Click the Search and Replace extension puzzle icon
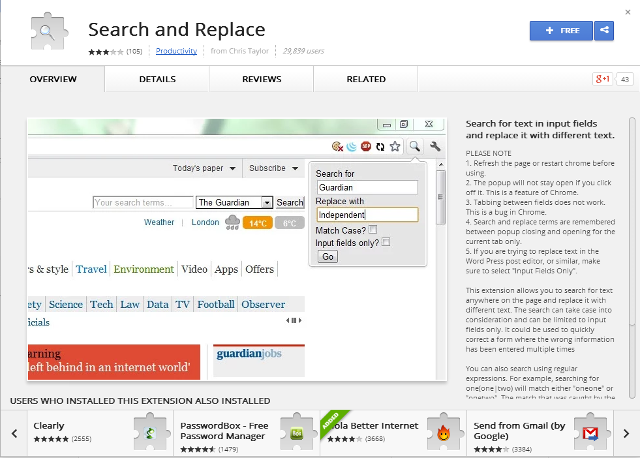This screenshot has height=458, width=640. coord(49,31)
